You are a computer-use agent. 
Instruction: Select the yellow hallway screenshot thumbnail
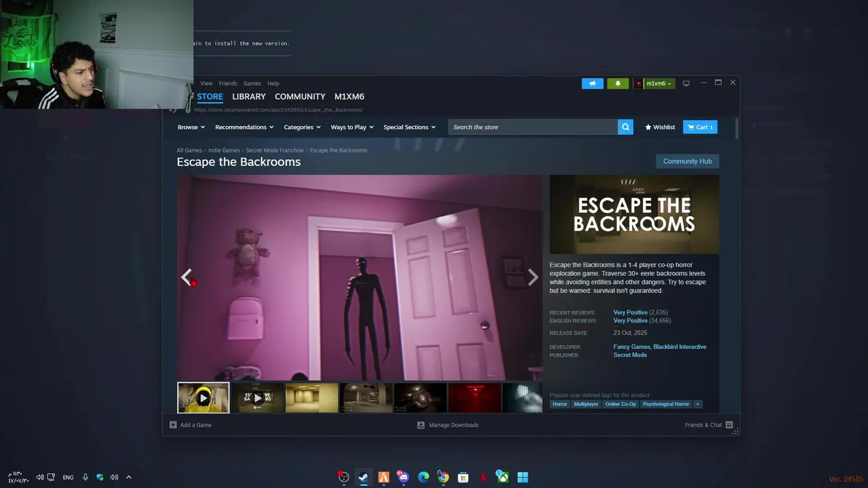point(312,398)
